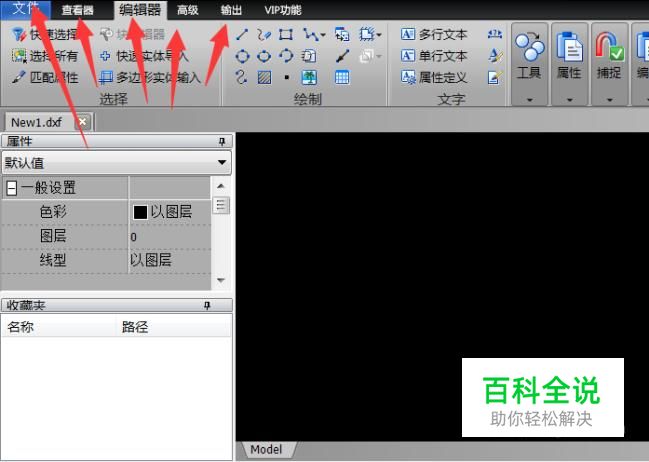
Task: Open the 文件 menu
Action: 25,9
